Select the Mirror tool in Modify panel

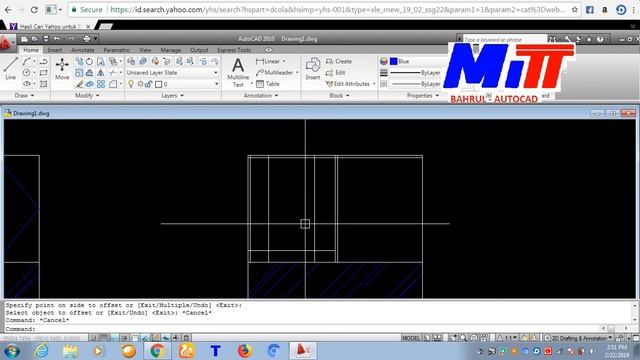coord(100,73)
